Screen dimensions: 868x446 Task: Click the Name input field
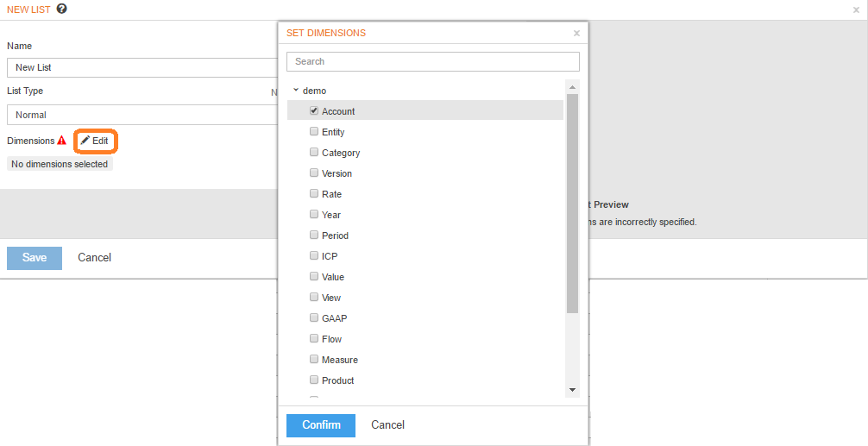(143, 67)
